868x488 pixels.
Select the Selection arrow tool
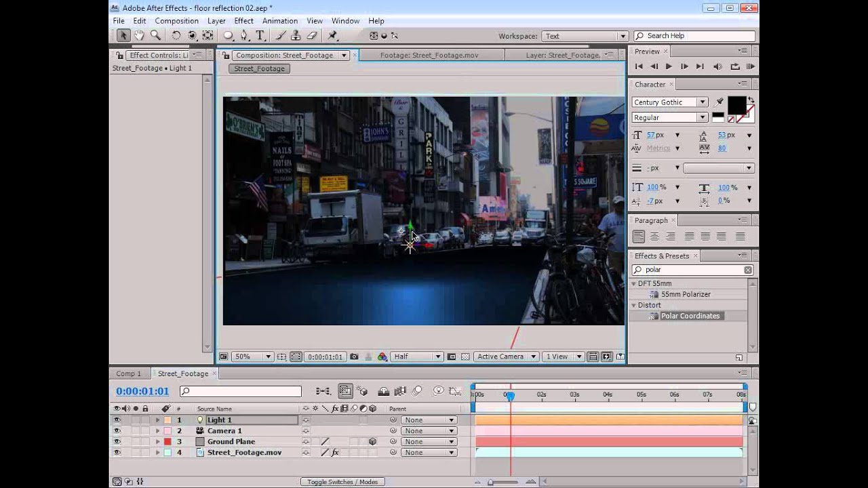[x=123, y=36]
